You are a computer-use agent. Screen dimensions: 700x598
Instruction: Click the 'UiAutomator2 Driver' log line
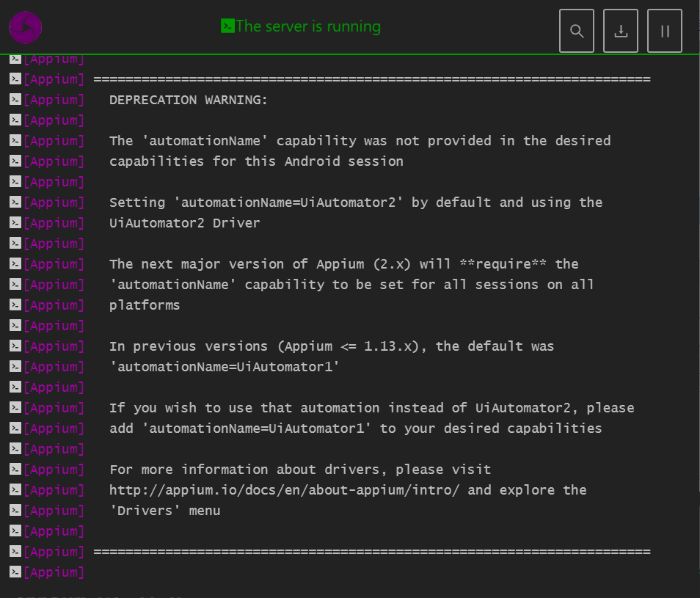coord(184,222)
